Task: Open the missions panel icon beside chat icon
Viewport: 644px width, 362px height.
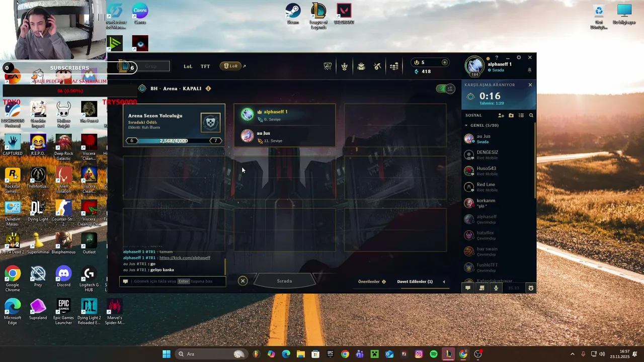Action: [481, 288]
